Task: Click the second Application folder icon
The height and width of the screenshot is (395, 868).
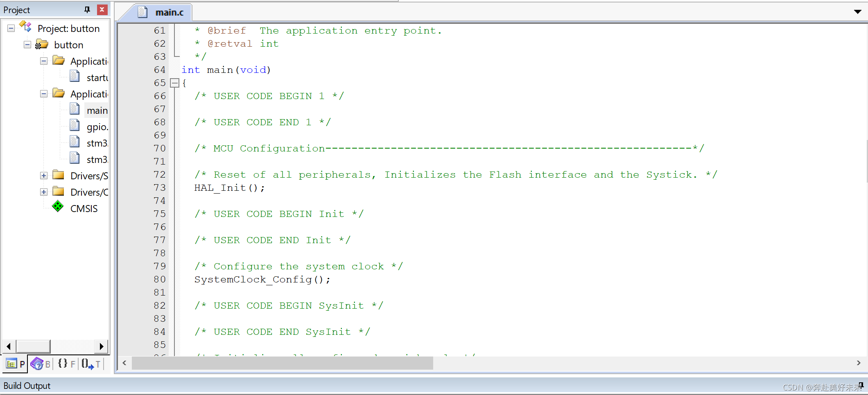Action: pos(59,93)
